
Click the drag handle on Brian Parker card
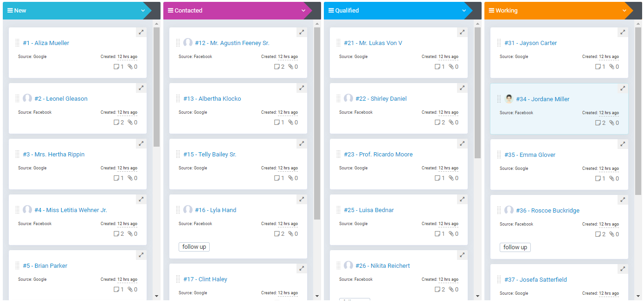(x=18, y=265)
